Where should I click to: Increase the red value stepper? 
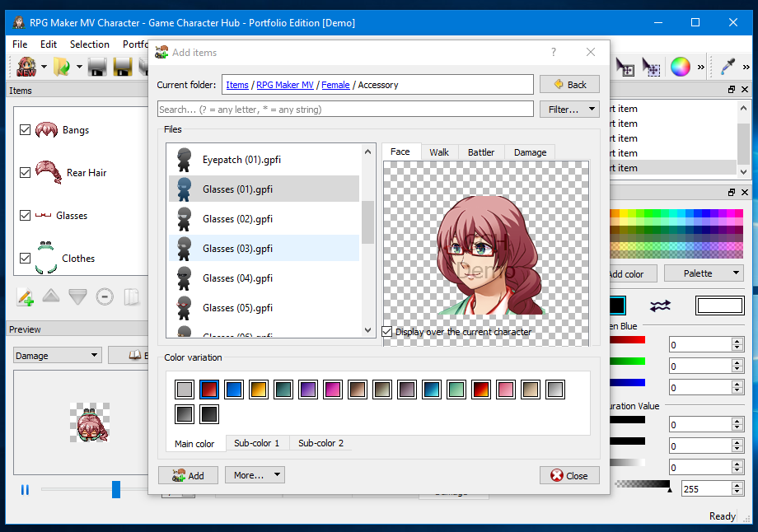point(737,341)
